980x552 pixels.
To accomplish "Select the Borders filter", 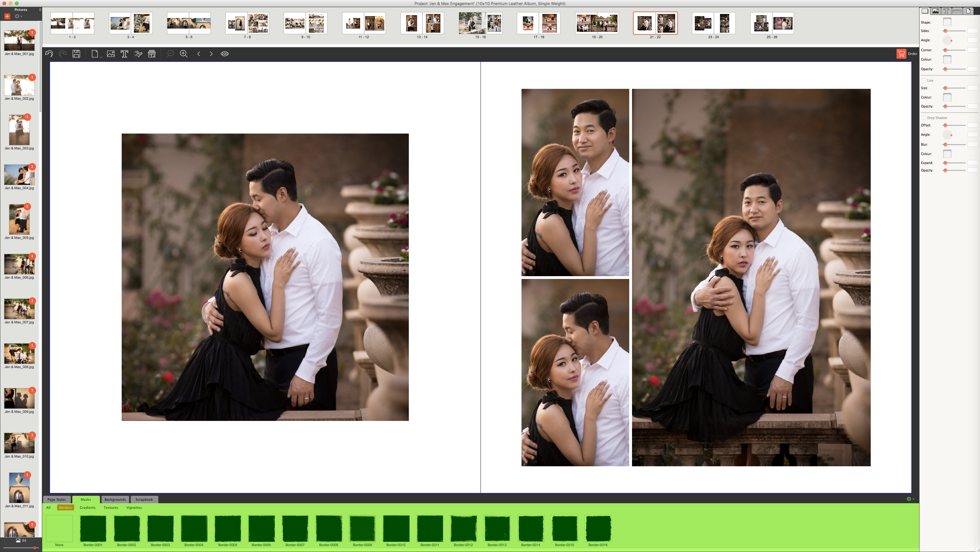I will click(65, 507).
